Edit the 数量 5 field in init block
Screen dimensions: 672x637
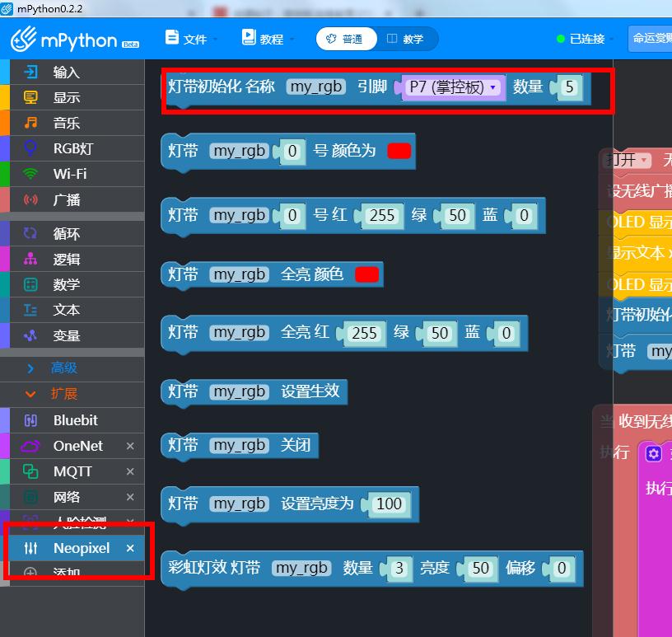(570, 87)
